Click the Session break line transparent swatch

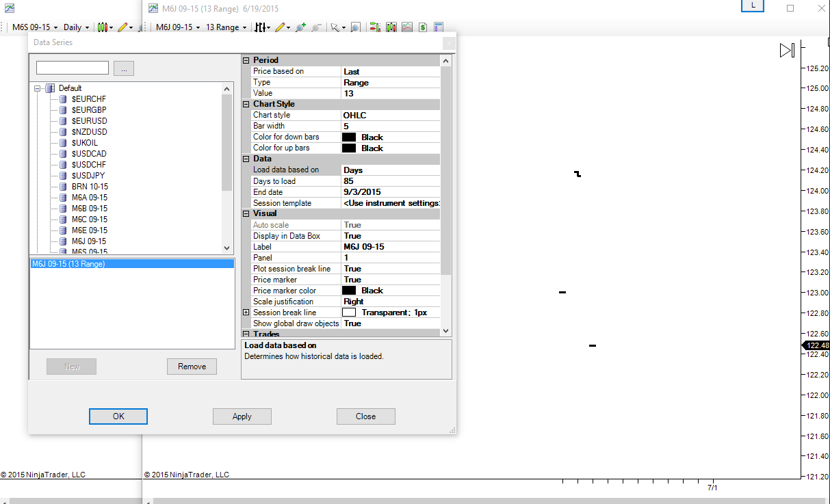(x=349, y=312)
